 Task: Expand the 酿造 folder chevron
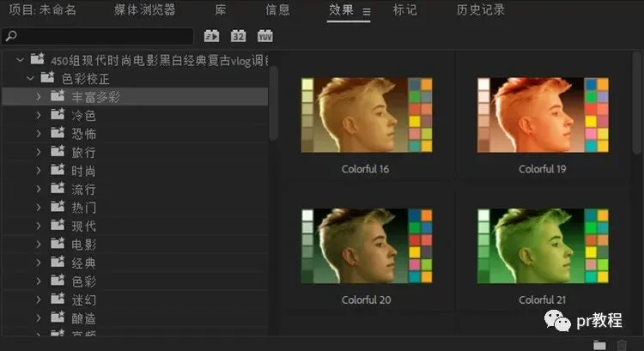[38, 318]
